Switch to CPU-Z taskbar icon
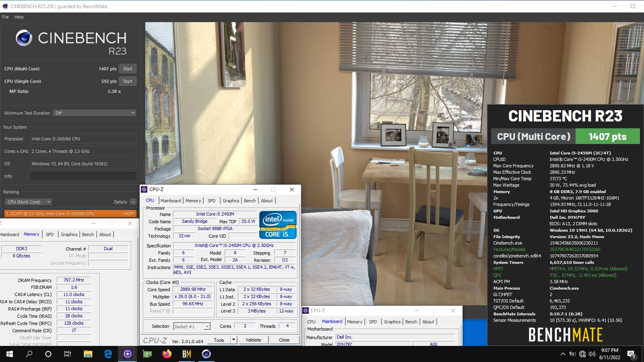The image size is (644, 362). coord(128,354)
